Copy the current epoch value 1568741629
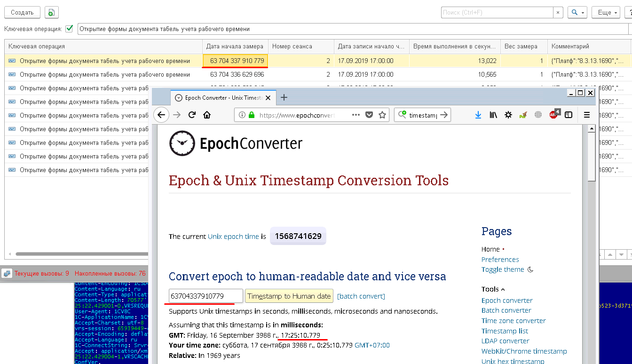 click(x=298, y=236)
